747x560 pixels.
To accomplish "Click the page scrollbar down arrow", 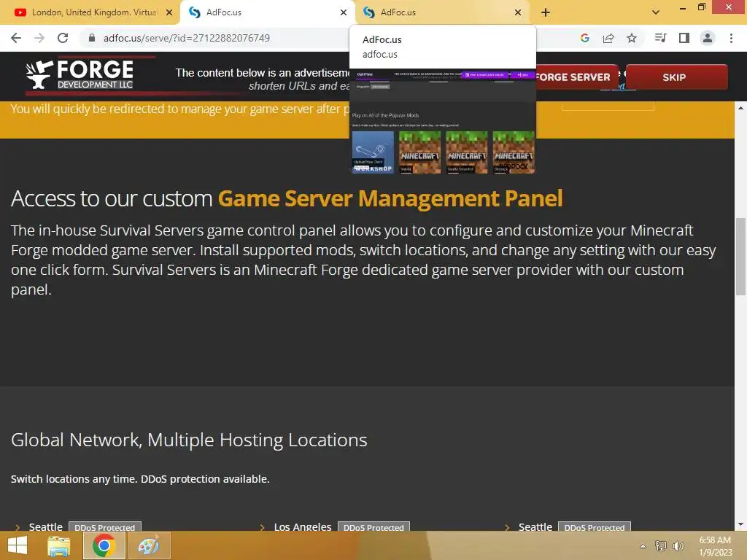I will click(x=741, y=524).
